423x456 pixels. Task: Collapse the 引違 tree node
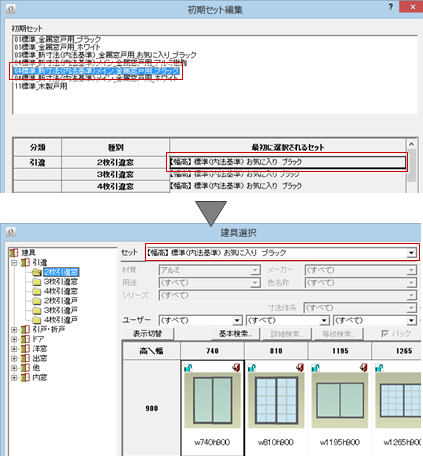coord(14,263)
